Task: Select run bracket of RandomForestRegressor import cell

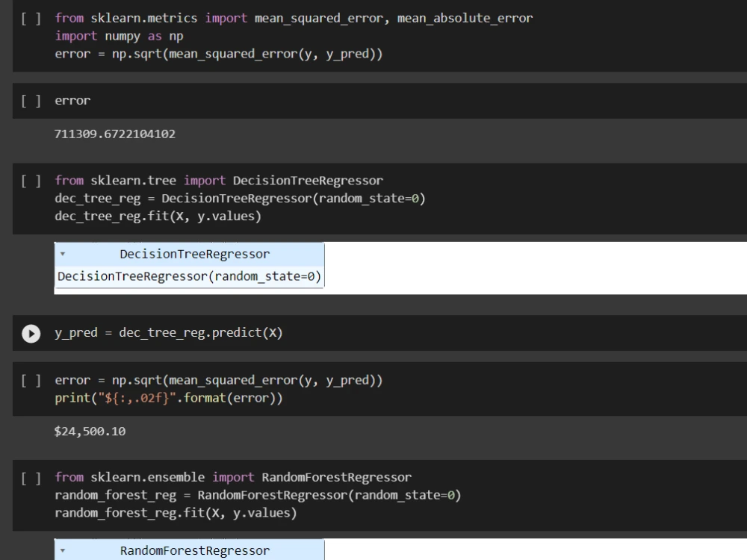Action: pyautogui.click(x=31, y=478)
